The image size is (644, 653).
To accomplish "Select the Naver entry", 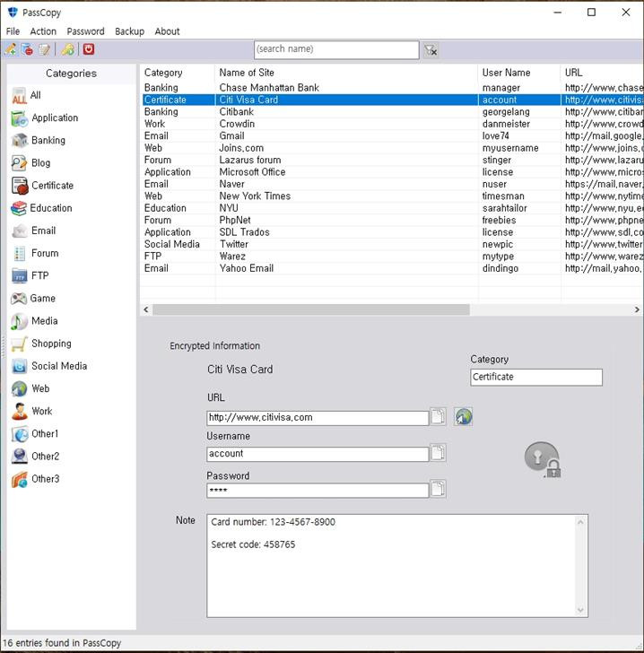I will click(x=392, y=184).
